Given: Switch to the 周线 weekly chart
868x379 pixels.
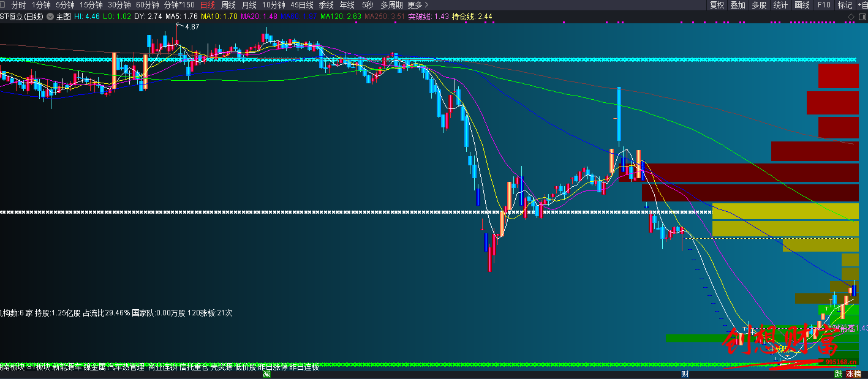Looking at the screenshot, I should pyautogui.click(x=228, y=5).
